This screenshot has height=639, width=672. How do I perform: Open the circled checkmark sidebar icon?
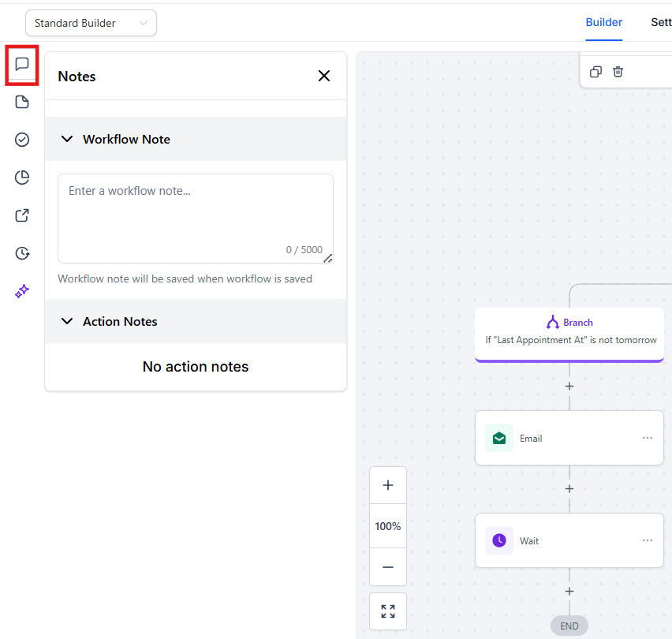tap(22, 140)
